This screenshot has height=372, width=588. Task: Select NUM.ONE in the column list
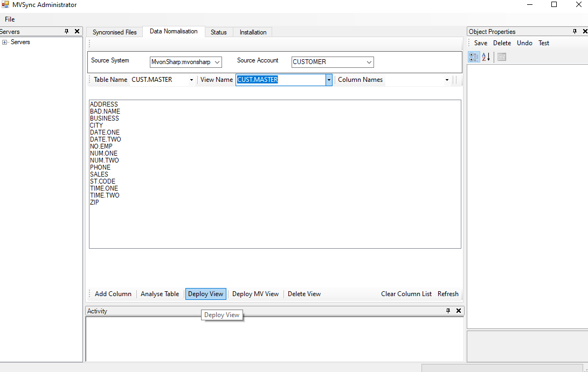pos(104,153)
